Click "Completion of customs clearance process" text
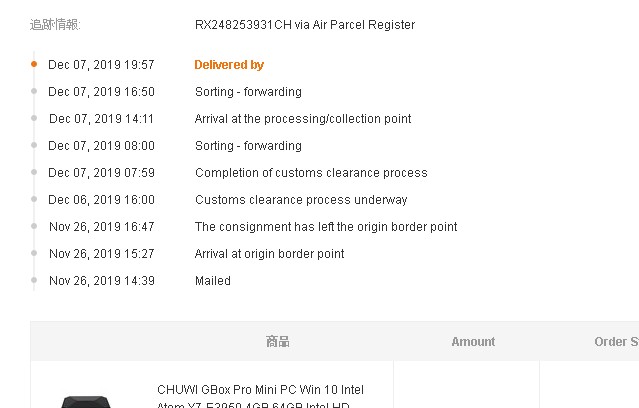 tap(311, 173)
